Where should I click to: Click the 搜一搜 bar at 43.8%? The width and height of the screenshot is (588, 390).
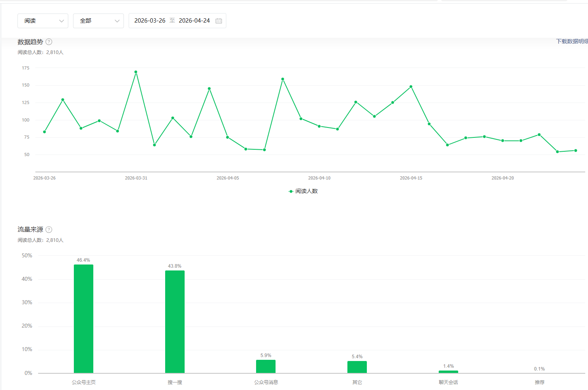pos(175,322)
